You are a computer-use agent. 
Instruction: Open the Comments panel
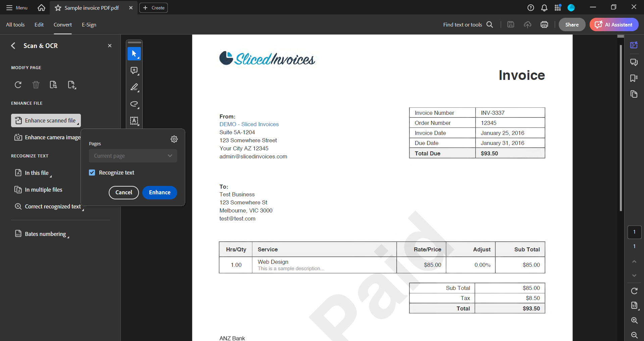(x=634, y=62)
